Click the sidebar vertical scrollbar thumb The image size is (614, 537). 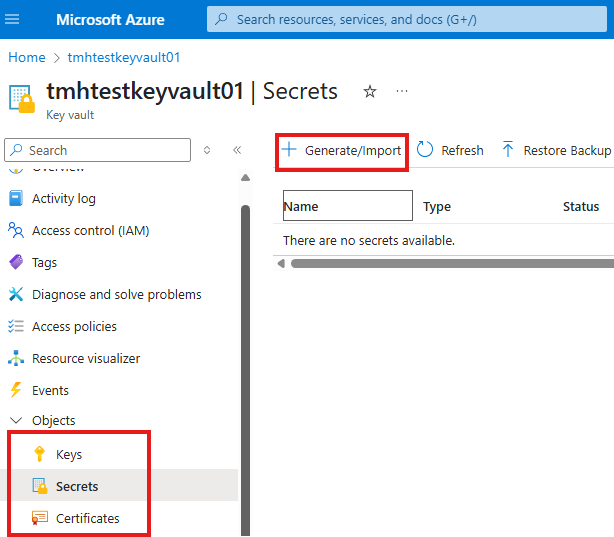246,370
